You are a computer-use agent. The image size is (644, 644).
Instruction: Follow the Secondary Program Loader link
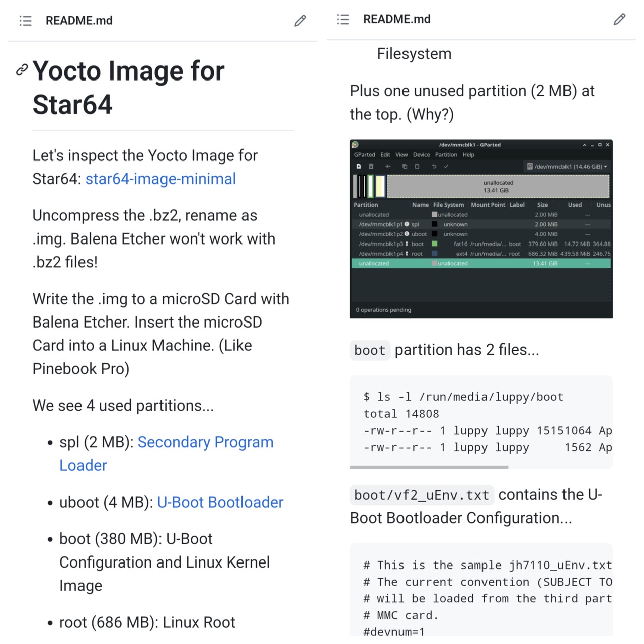pyautogui.click(x=205, y=442)
